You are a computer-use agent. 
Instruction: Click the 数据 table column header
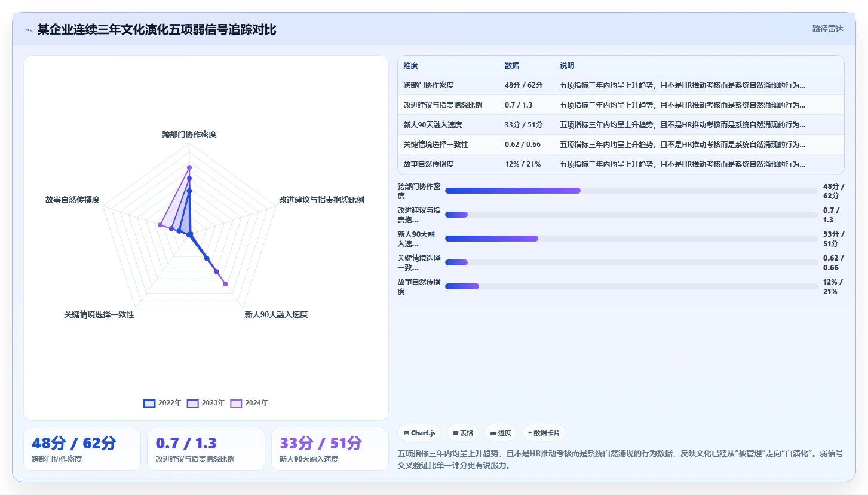coord(512,66)
